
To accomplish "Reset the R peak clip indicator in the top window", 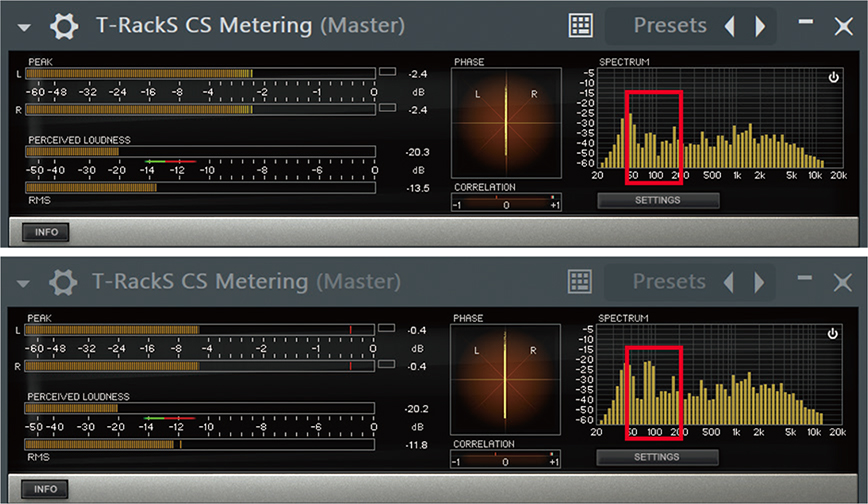I will pos(388,107).
